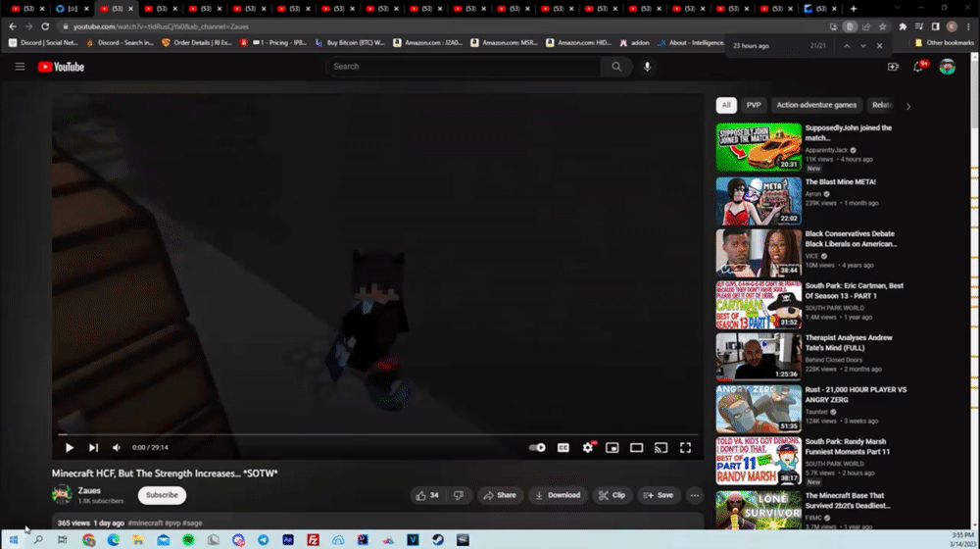This screenshot has height=549, width=980.
Task: Open the Chrome three-dot menu
Action: point(968,26)
